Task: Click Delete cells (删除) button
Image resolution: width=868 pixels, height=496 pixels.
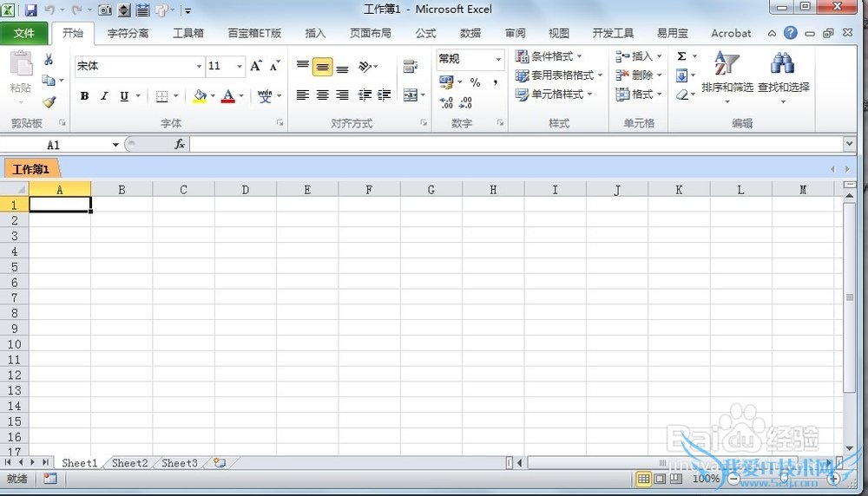Action: 638,75
